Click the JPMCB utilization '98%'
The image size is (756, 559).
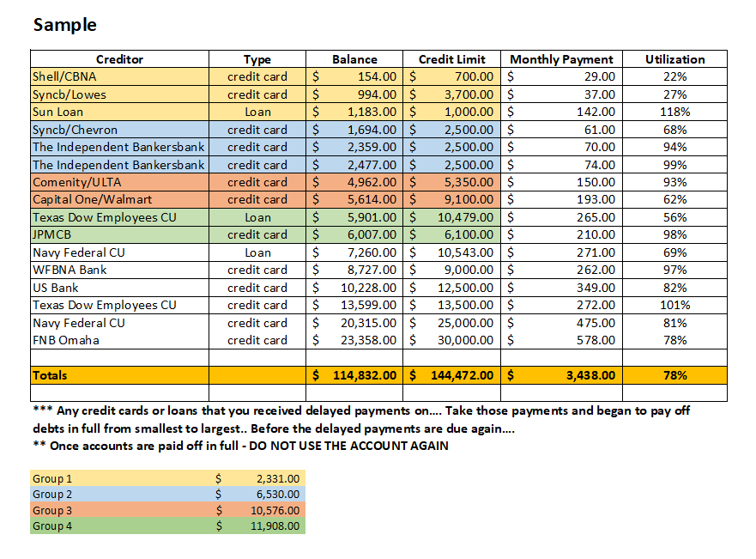tap(675, 235)
